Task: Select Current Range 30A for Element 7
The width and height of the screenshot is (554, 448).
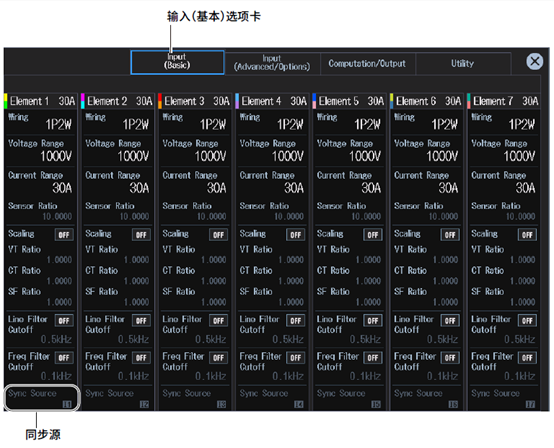Action: pyautogui.click(x=504, y=182)
